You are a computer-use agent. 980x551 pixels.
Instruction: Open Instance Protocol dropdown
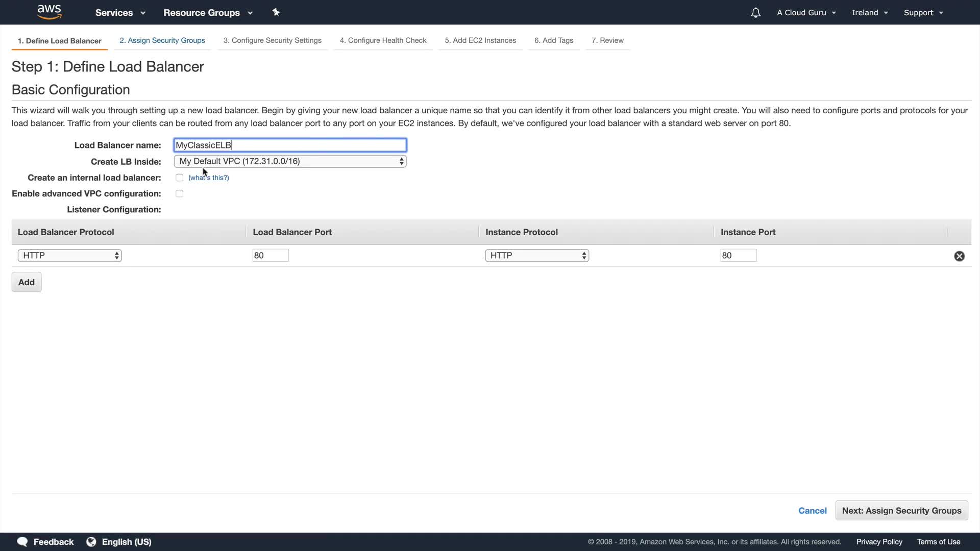pyautogui.click(x=536, y=256)
